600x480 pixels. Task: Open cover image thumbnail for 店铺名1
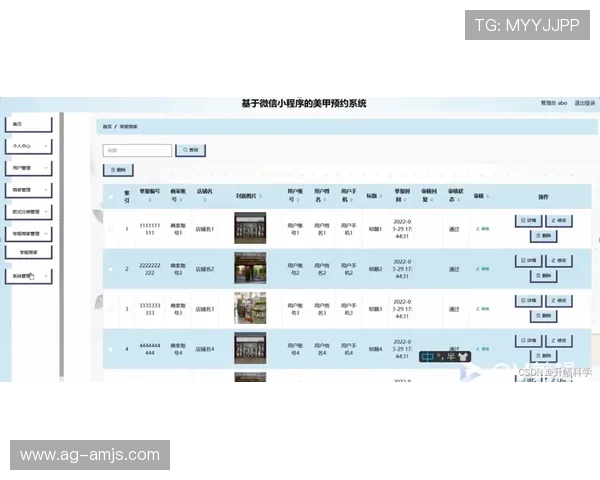coord(250,228)
